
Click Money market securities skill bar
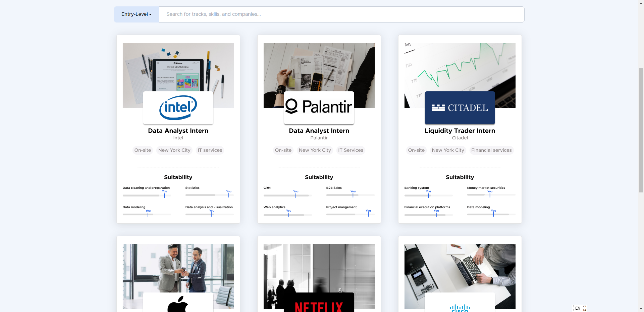pyautogui.click(x=491, y=195)
